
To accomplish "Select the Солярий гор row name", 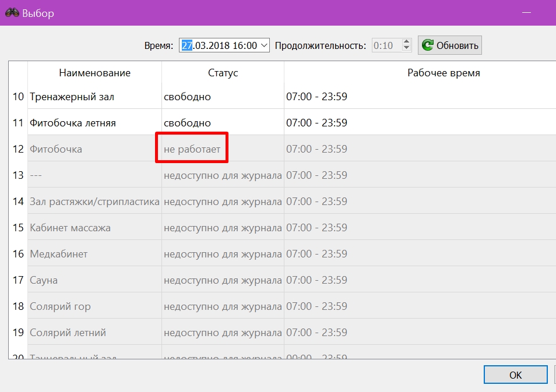I will pyautogui.click(x=60, y=306).
